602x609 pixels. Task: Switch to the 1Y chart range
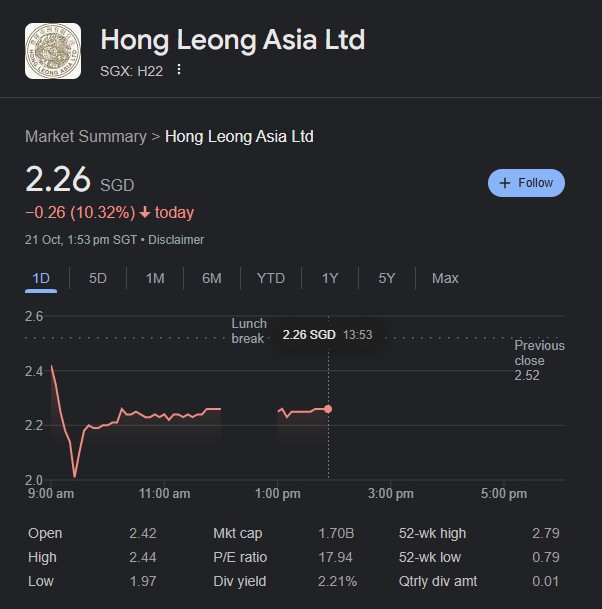[330, 278]
